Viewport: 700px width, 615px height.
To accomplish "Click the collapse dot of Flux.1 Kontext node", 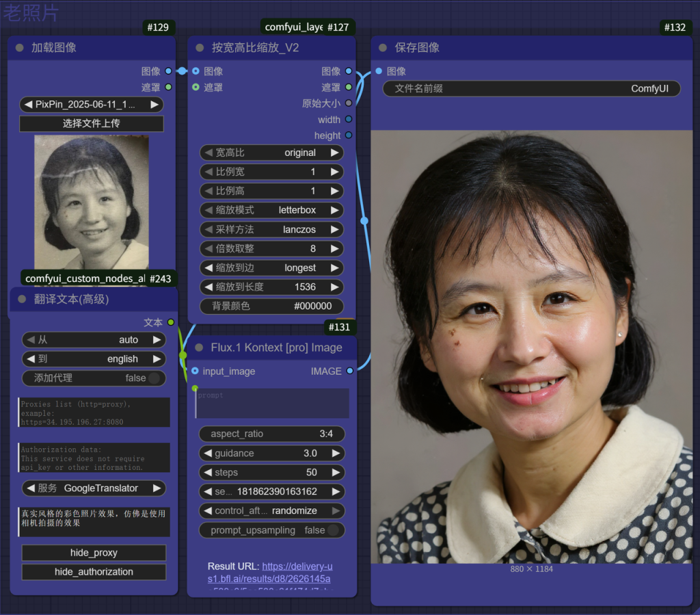I will [199, 348].
